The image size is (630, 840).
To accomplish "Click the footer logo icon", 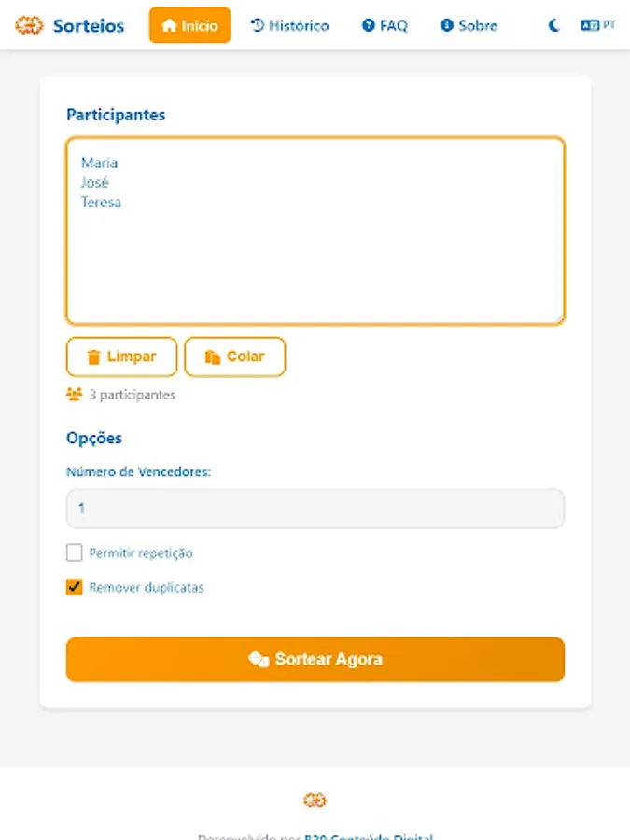I will pyautogui.click(x=315, y=800).
